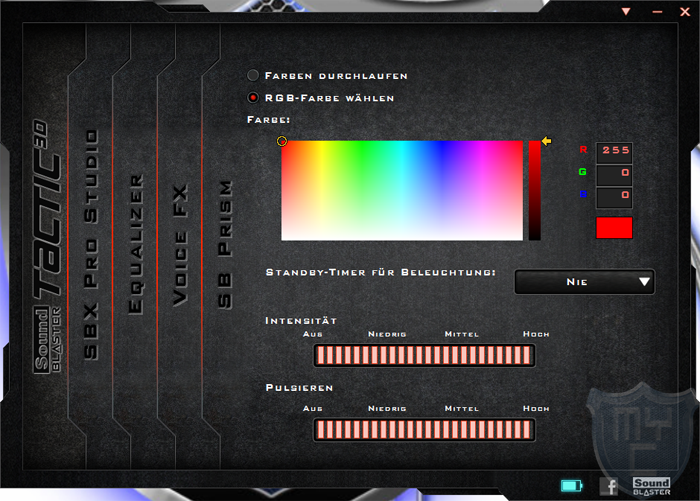Switch to the Voice FX tab
The height and width of the screenshot is (501, 700).
(180, 245)
